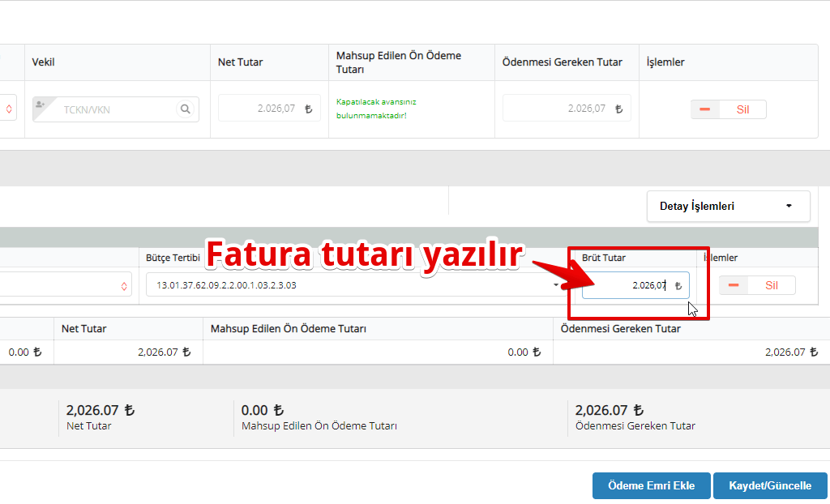830x504 pixels.
Task: Click the bold 0.00 Mahsup Edilen summary value
Action: 263,410
